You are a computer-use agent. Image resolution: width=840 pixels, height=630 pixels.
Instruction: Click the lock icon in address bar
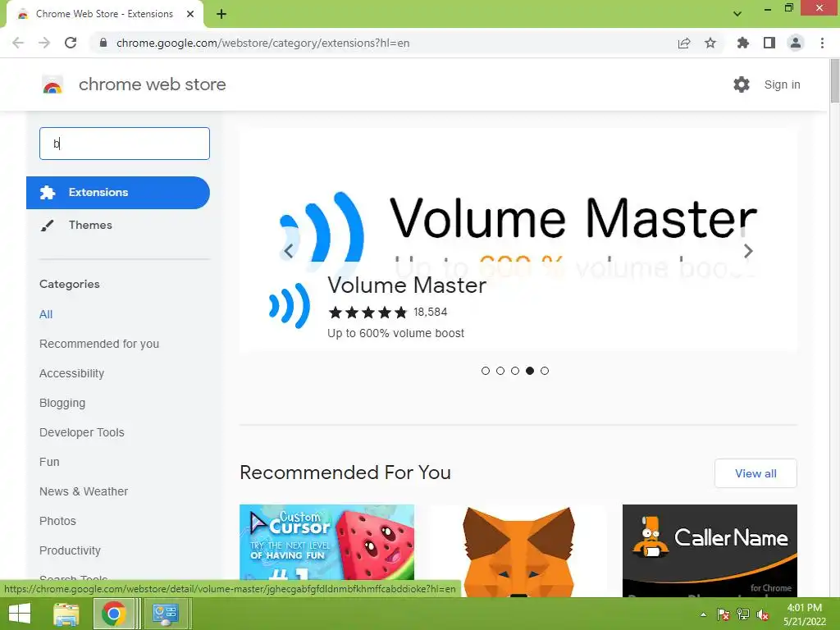coord(103,43)
